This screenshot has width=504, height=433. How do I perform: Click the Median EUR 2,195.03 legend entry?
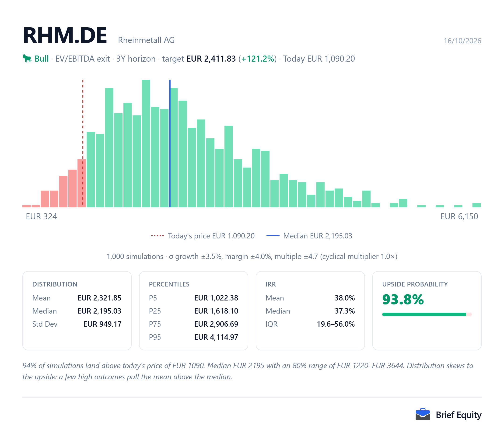309,236
